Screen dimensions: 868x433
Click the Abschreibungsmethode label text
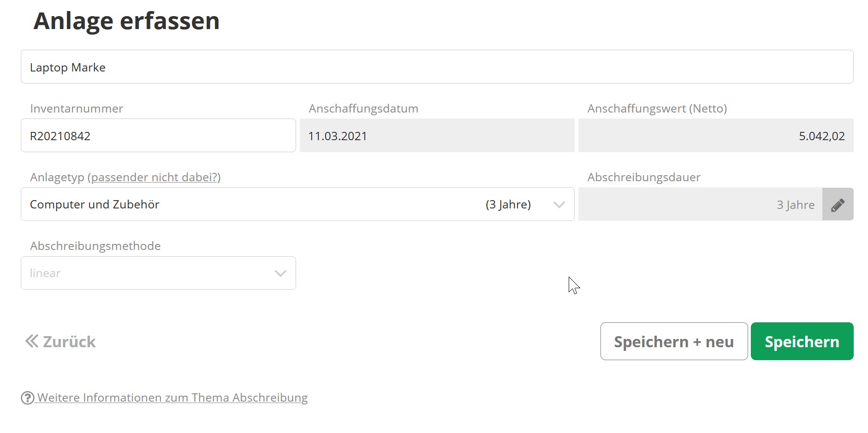(x=95, y=246)
